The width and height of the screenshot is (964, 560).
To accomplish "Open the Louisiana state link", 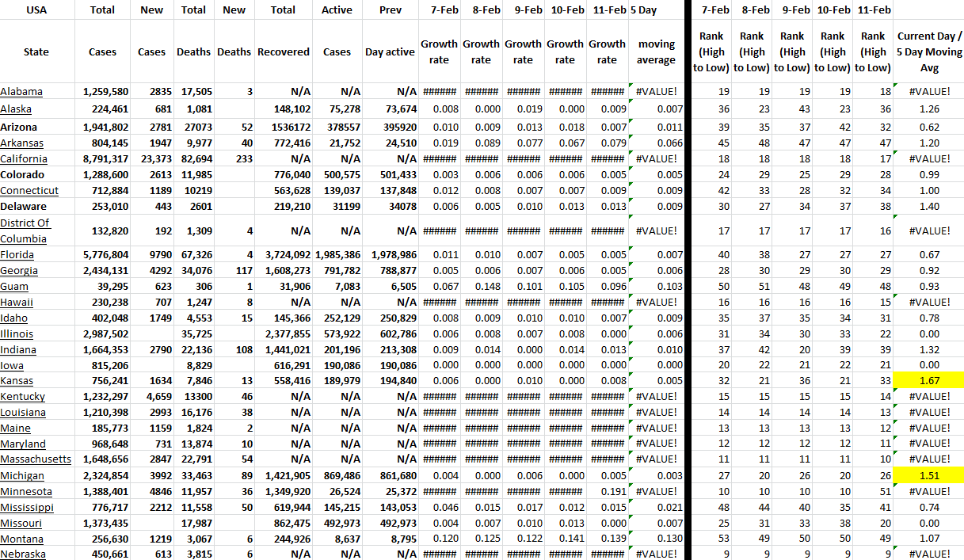I will click(23, 413).
